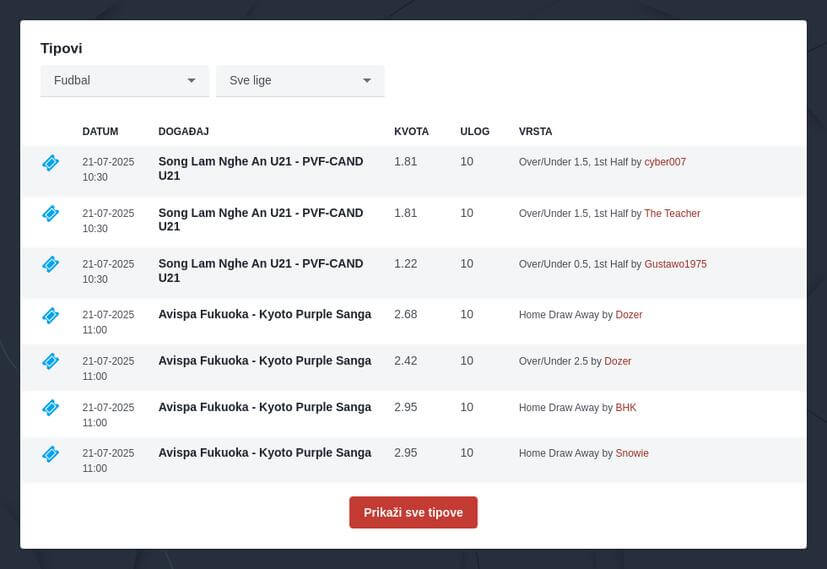Click Song Lam Nghe An event in The Teacher's row
The height and width of the screenshot is (569, 827).
tap(261, 219)
